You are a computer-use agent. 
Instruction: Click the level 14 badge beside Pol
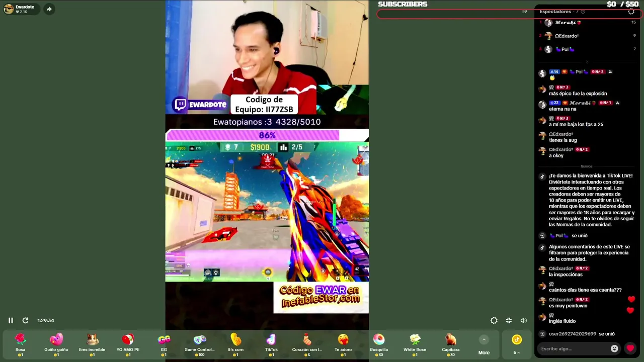554,72
